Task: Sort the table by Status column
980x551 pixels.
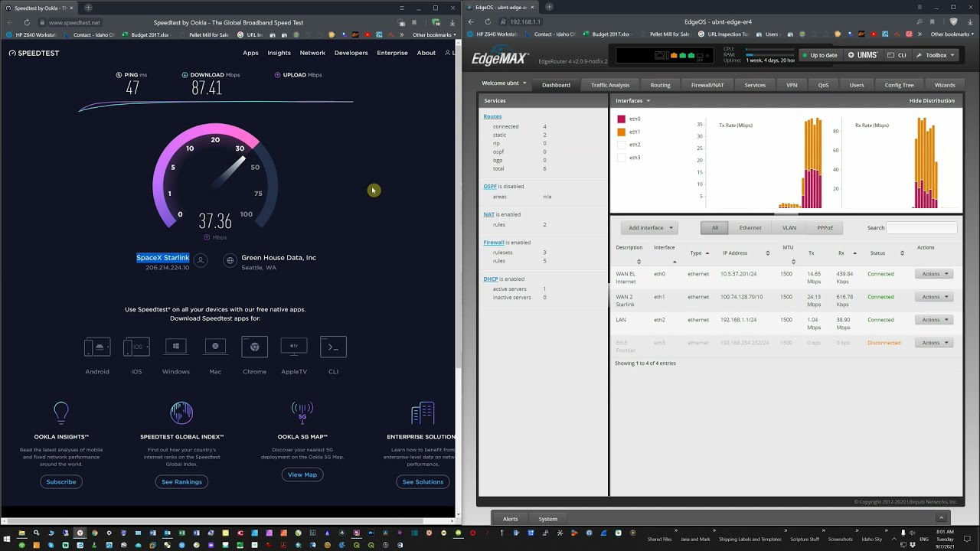Action: [887, 253]
